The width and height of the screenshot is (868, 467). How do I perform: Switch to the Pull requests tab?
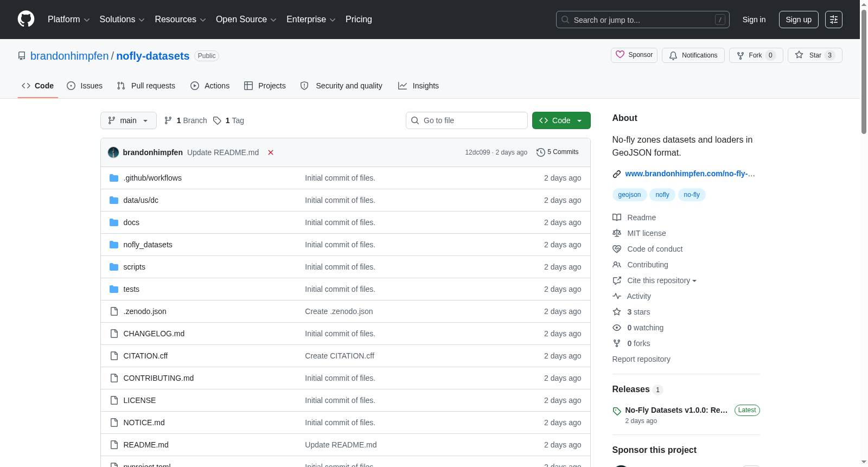pyautogui.click(x=146, y=86)
